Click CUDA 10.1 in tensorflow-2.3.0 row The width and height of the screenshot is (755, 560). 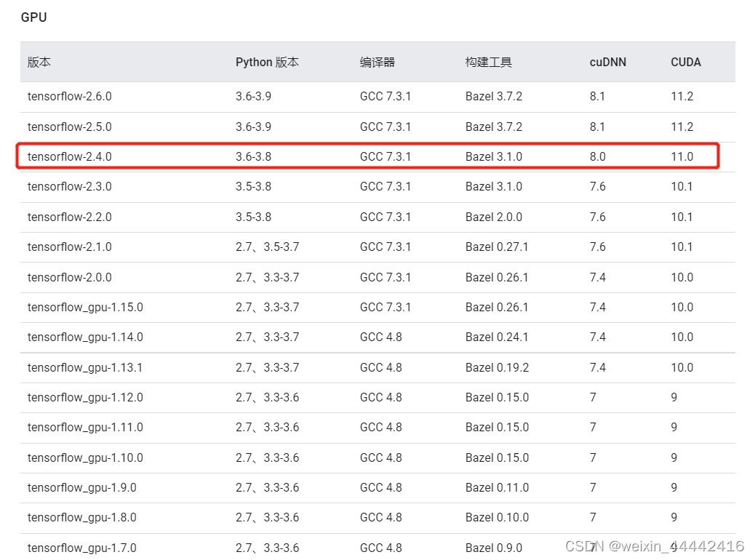pos(682,186)
